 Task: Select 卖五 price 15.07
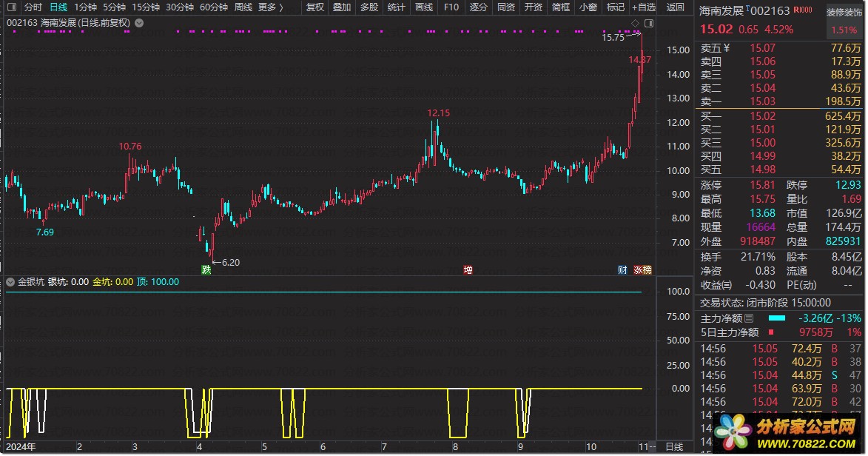[x=763, y=48]
